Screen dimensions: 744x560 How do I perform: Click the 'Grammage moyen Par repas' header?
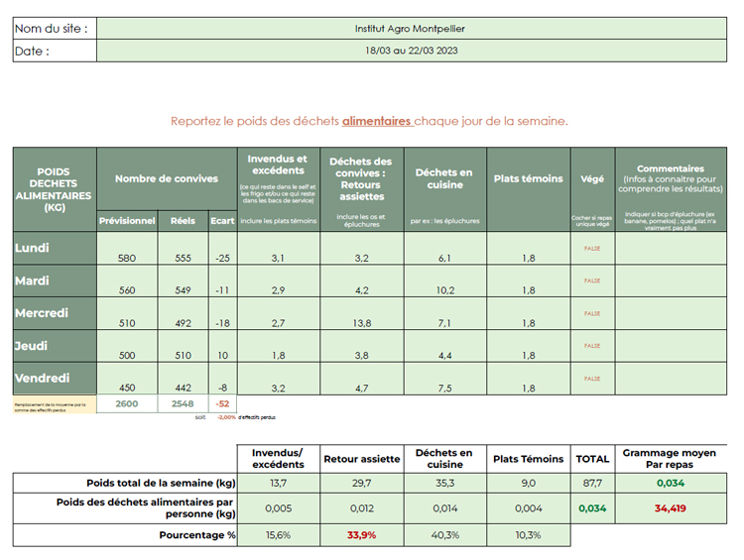tap(670, 459)
